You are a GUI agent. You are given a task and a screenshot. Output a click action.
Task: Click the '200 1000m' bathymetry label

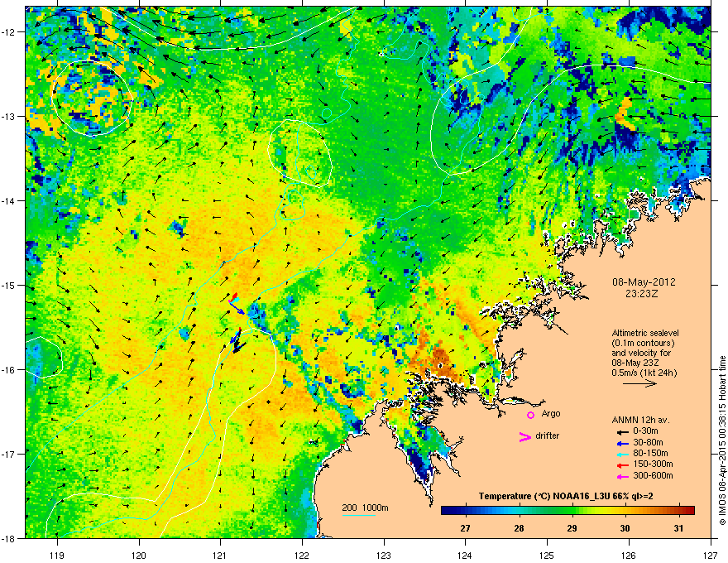[365, 508]
